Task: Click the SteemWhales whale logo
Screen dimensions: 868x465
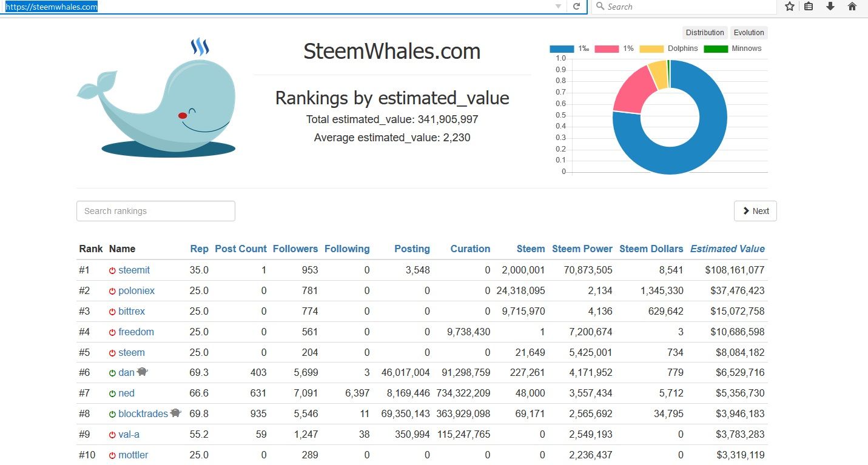Action: [156, 98]
